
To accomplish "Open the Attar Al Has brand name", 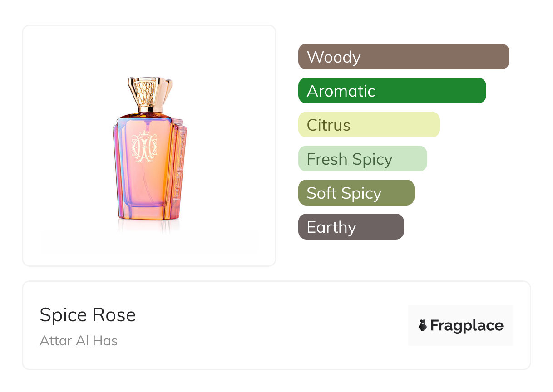I will coord(79,340).
